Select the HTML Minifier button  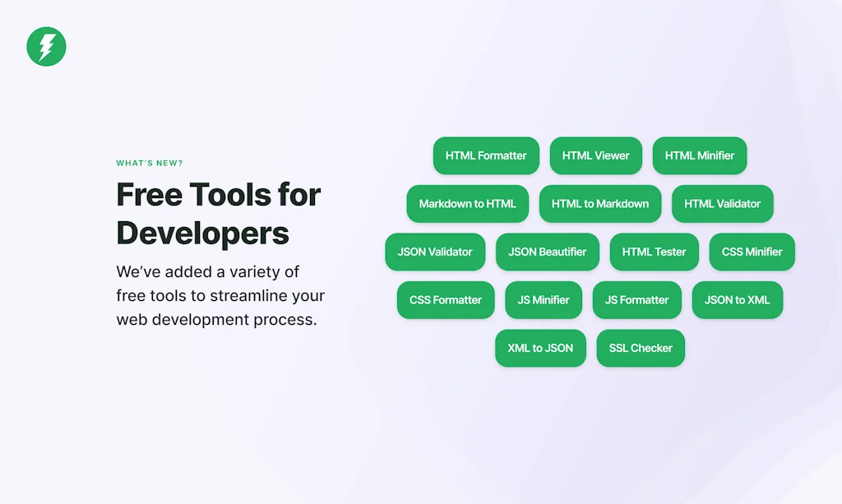(x=699, y=155)
